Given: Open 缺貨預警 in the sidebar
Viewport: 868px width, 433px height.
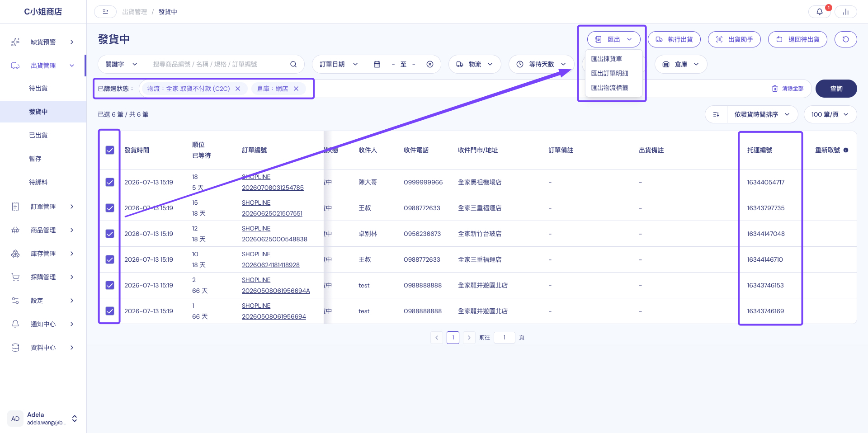Looking at the screenshot, I should (43, 42).
